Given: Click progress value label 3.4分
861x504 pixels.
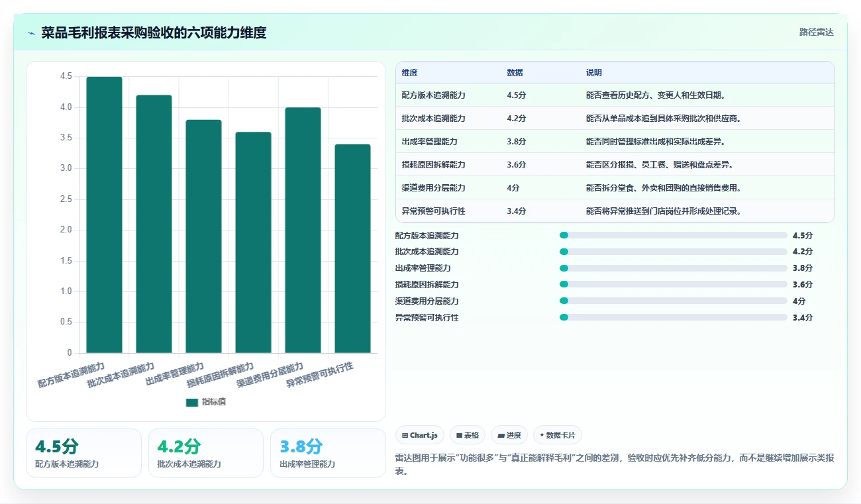Looking at the screenshot, I should (x=803, y=317).
